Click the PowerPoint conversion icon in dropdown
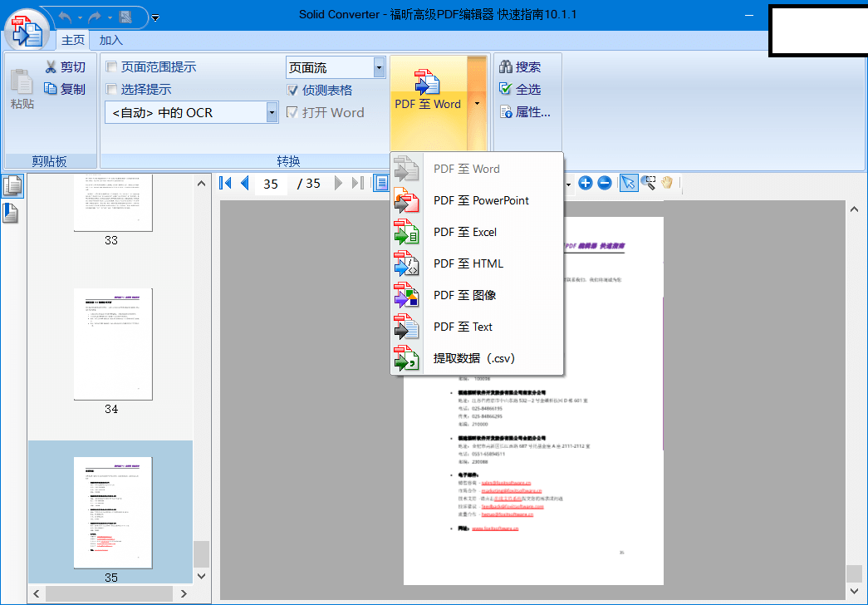The image size is (868, 605). (406, 200)
